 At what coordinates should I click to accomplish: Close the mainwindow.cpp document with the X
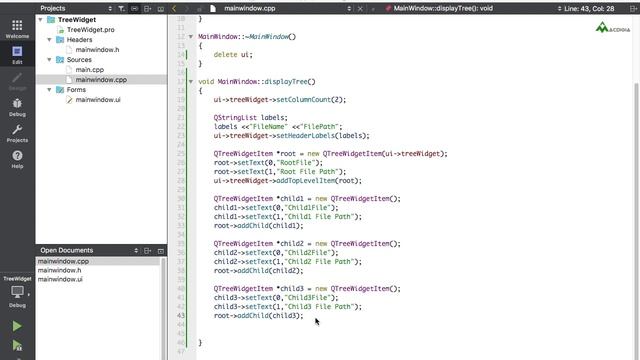point(360,9)
